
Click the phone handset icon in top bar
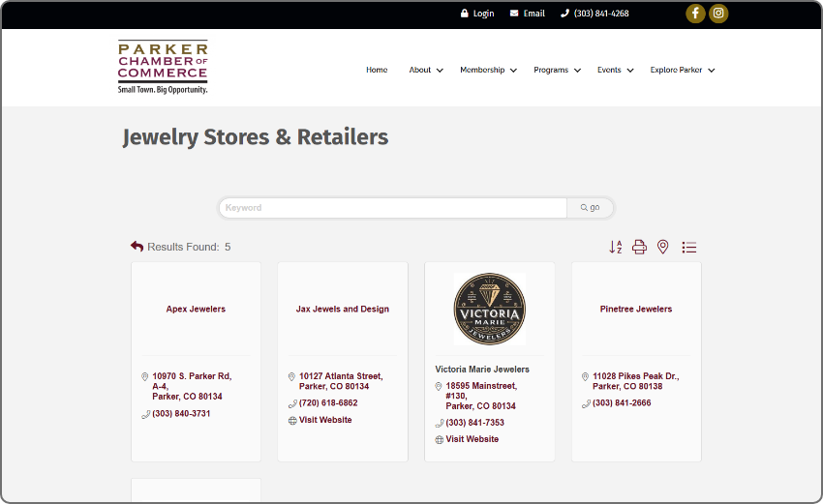tap(564, 14)
